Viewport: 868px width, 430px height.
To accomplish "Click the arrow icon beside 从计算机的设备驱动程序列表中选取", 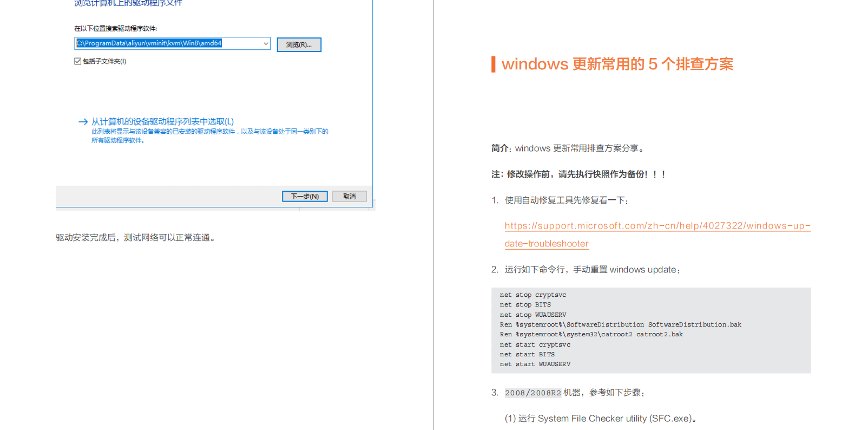I will [x=83, y=122].
